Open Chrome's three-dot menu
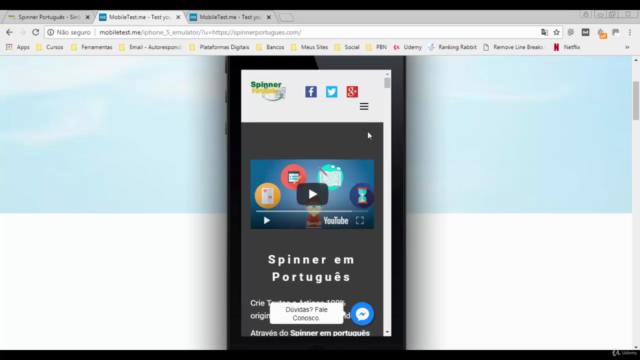Viewport: 640px width, 360px height. click(x=630, y=32)
